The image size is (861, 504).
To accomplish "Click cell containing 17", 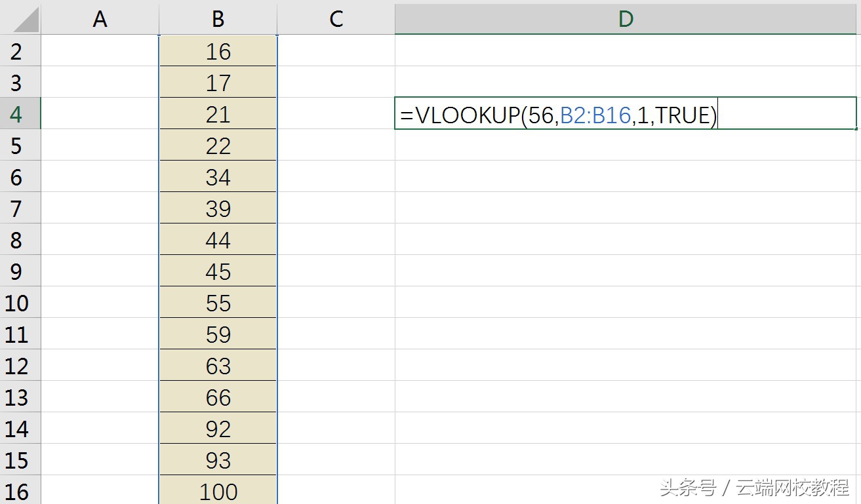I will [x=218, y=82].
